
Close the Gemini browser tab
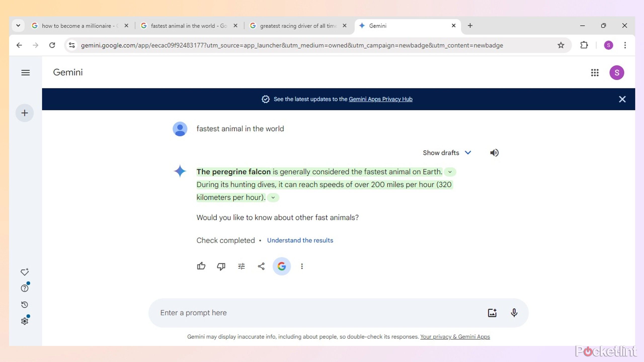click(454, 25)
